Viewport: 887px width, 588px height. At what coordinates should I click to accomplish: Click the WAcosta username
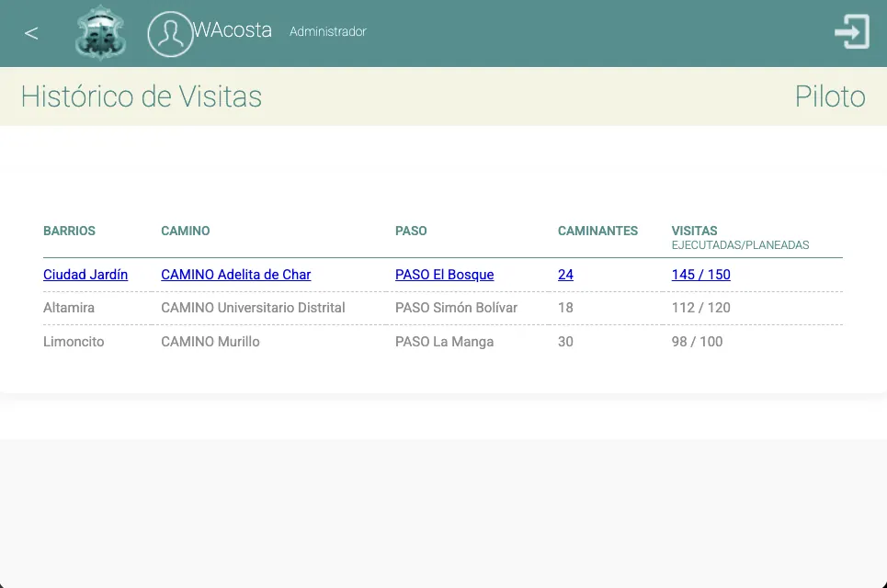click(233, 30)
